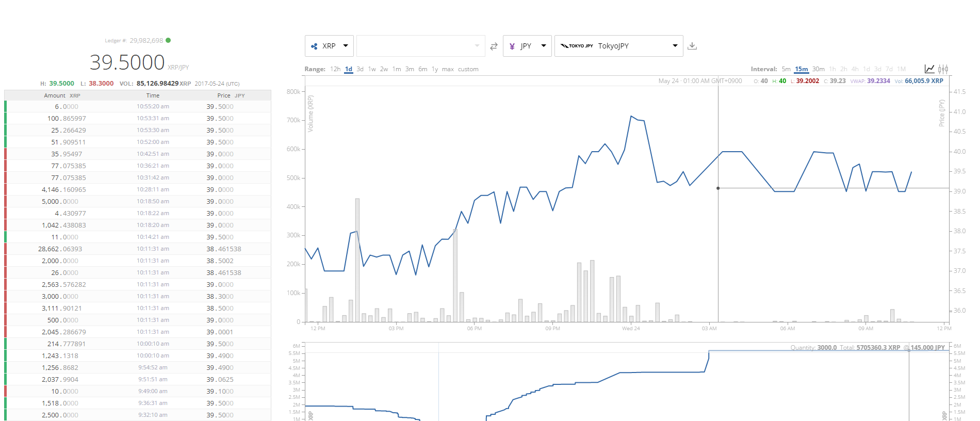
Task: Set the interval to 30m
Action: click(x=819, y=69)
